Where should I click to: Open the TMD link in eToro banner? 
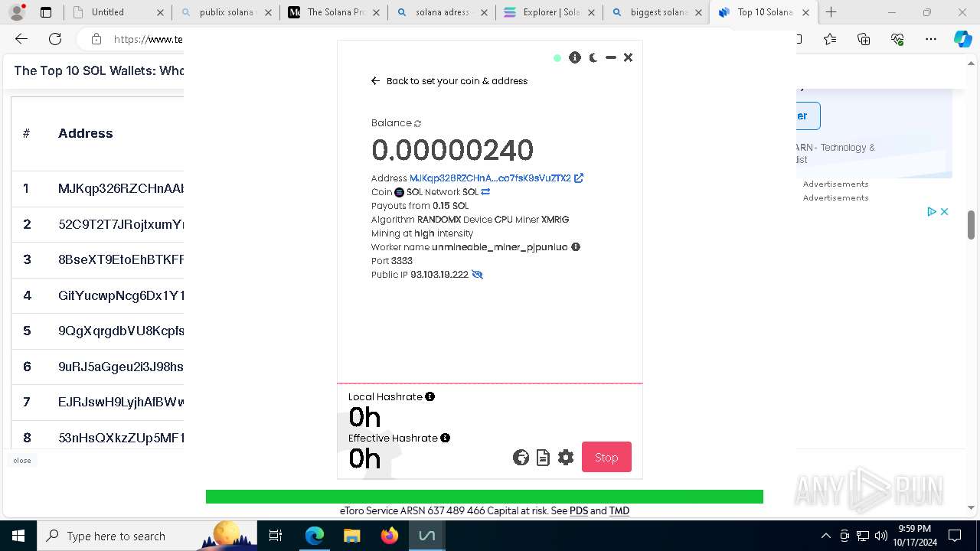619,510
